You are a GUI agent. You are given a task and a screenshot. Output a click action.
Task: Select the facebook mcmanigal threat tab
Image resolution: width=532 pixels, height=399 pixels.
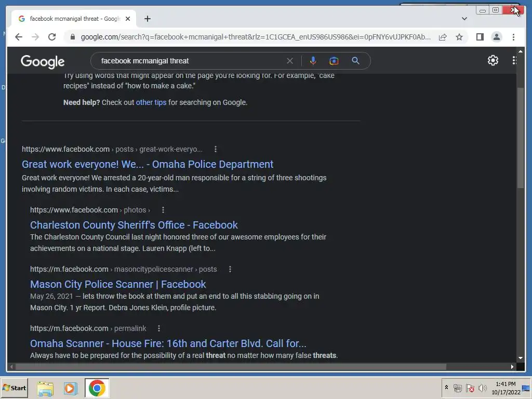(x=74, y=19)
